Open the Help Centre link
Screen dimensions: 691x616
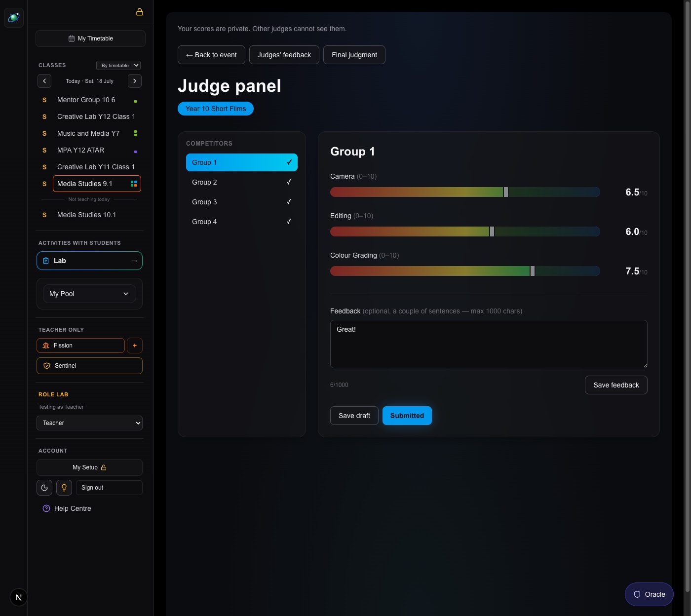click(x=73, y=508)
